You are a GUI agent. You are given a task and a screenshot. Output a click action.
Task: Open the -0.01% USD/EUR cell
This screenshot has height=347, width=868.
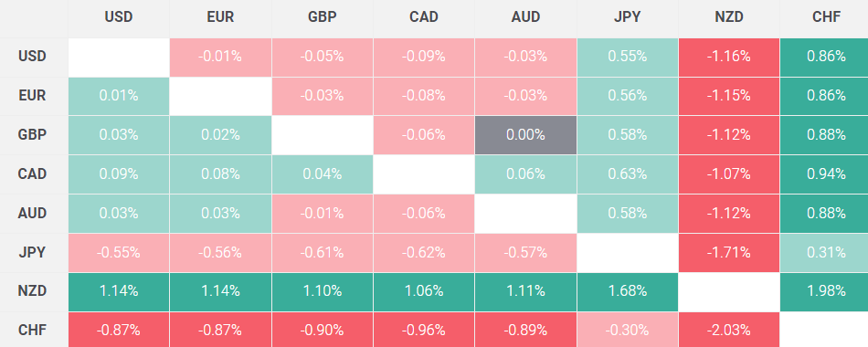(220, 57)
